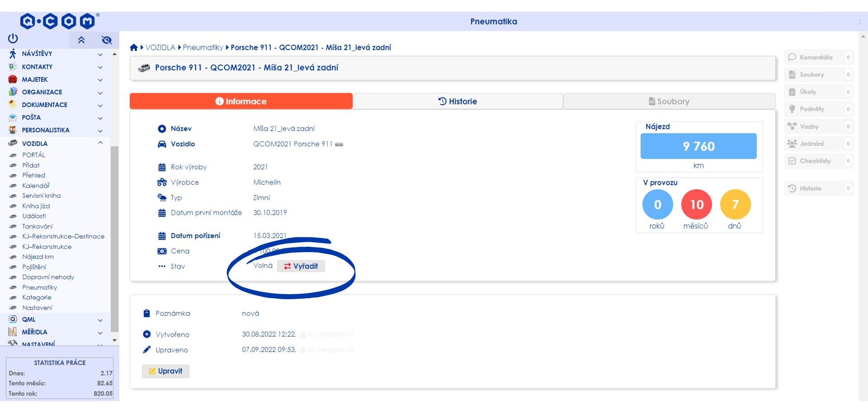Click the Vyřadit button
This screenshot has height=413, width=868.
pyautogui.click(x=301, y=266)
